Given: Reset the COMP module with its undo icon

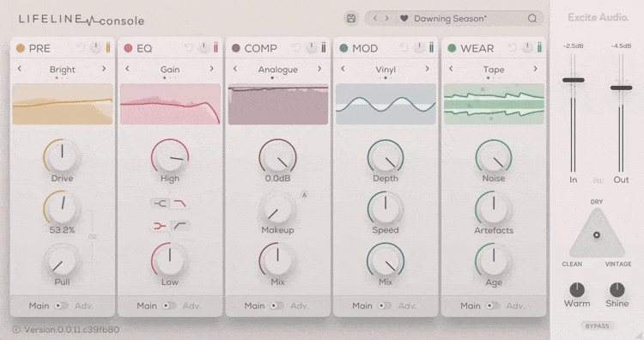Looking at the screenshot, I should (296, 48).
